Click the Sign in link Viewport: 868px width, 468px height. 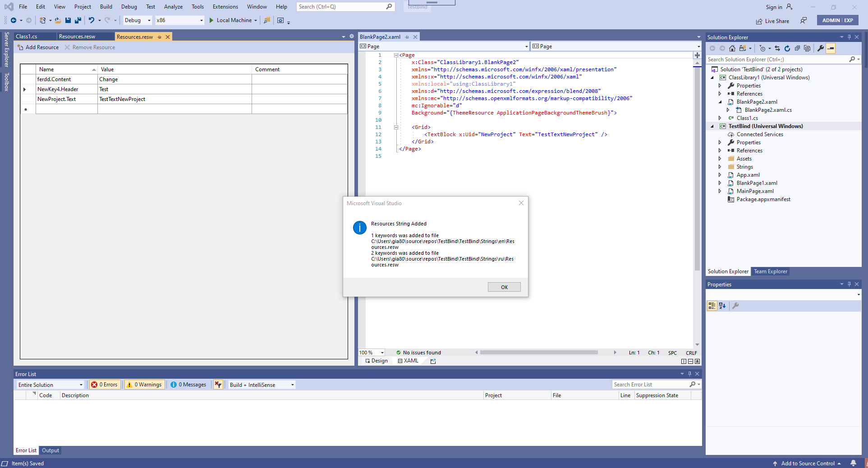774,7
